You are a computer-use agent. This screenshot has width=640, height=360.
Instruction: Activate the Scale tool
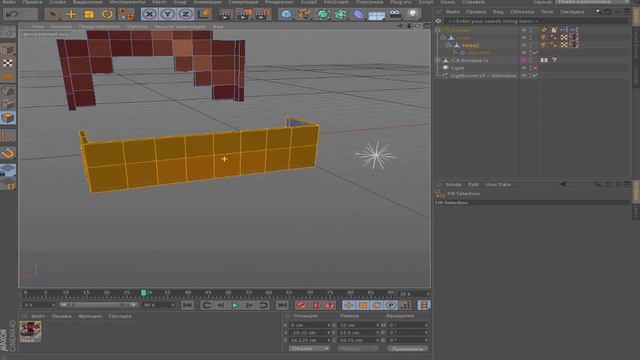(x=89, y=14)
